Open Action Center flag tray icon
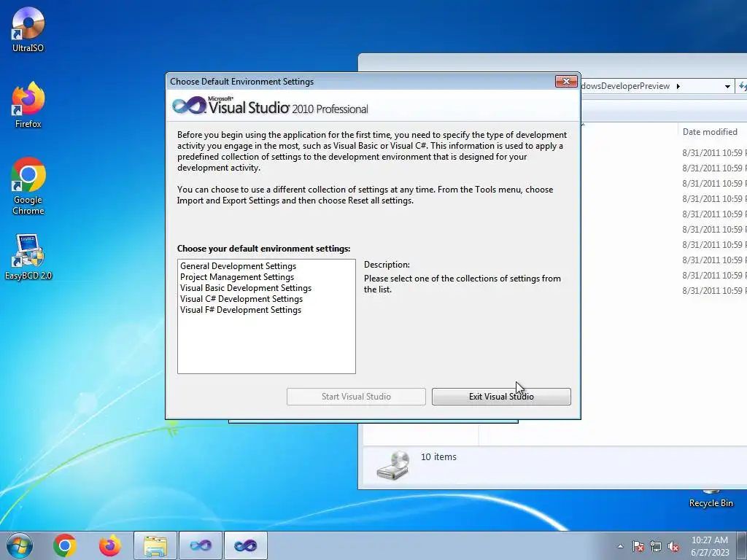The image size is (747, 560). pyautogui.click(x=638, y=546)
